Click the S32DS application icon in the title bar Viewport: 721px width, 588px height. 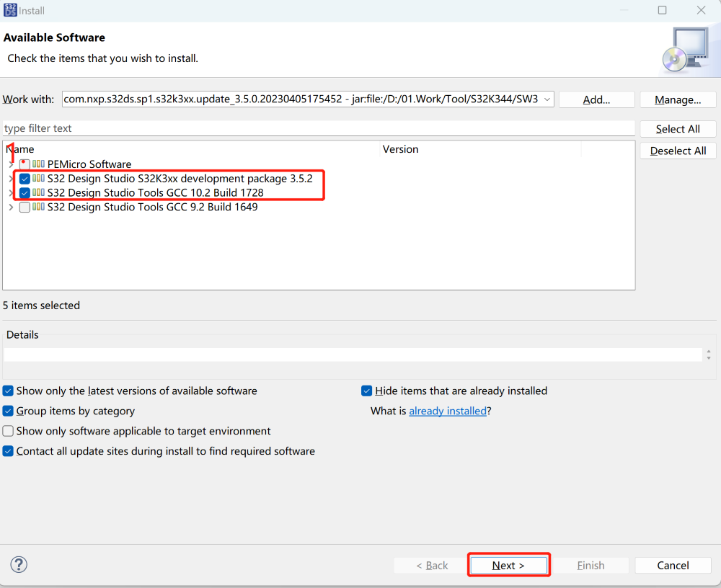10,10
